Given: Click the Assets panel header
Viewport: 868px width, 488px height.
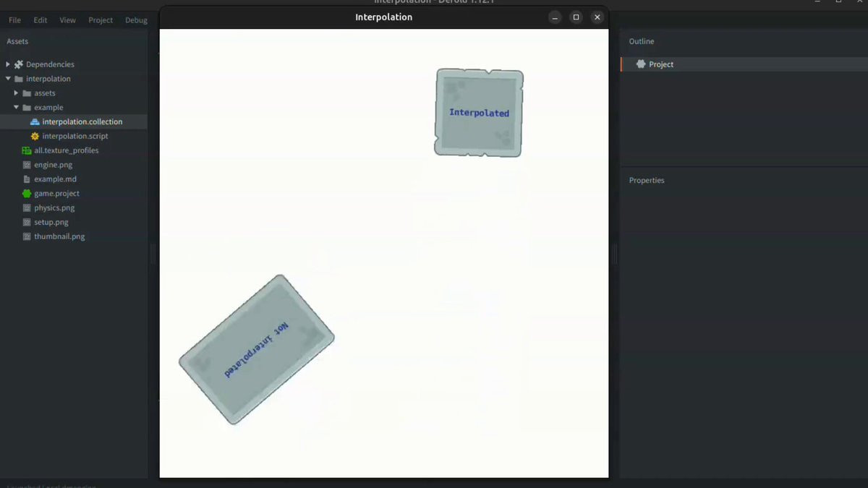Looking at the screenshot, I should [17, 42].
